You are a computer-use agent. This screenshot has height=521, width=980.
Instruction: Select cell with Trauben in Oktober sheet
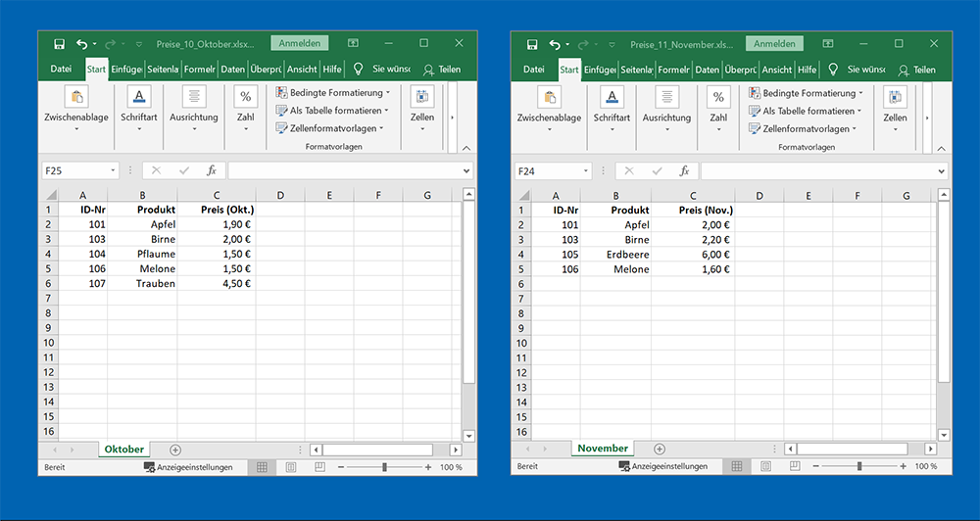click(142, 284)
